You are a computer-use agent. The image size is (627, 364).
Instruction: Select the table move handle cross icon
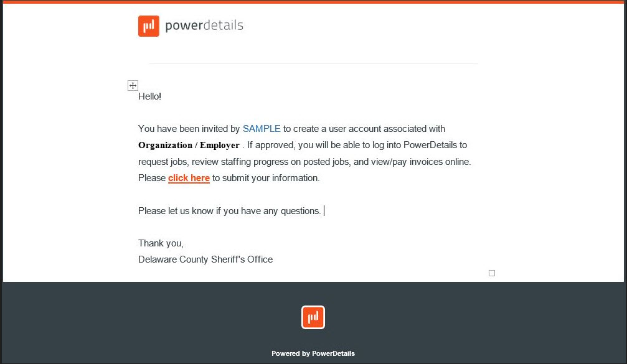pos(133,85)
